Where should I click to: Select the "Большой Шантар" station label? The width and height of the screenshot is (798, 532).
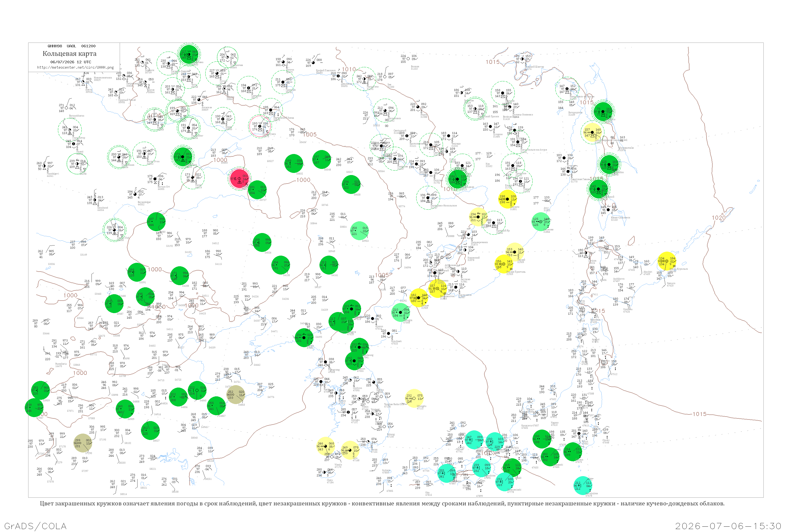point(534,67)
